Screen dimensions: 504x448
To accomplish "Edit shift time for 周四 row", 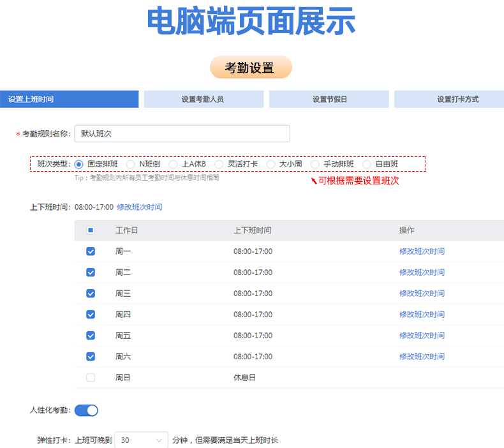I will (x=422, y=314).
